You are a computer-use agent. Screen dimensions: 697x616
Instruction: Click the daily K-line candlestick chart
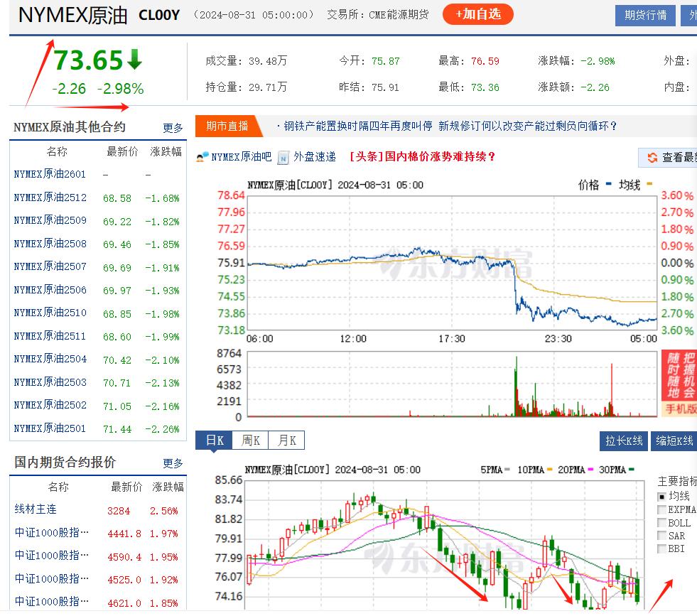click(x=445, y=544)
